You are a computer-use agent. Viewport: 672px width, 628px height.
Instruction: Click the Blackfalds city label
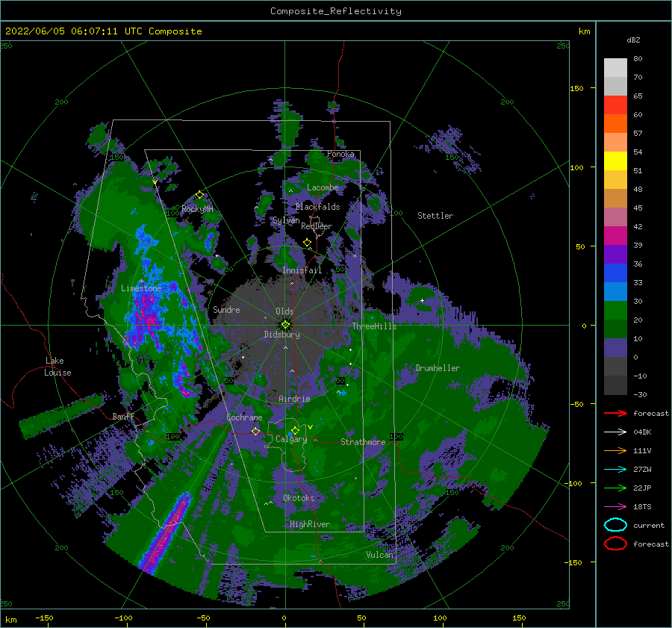pyautogui.click(x=317, y=207)
